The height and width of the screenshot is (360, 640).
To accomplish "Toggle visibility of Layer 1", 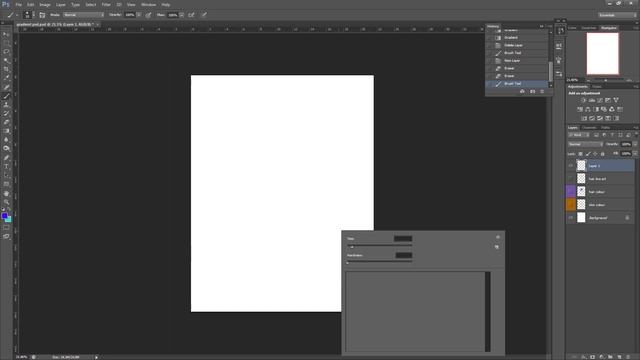I will point(571,166).
